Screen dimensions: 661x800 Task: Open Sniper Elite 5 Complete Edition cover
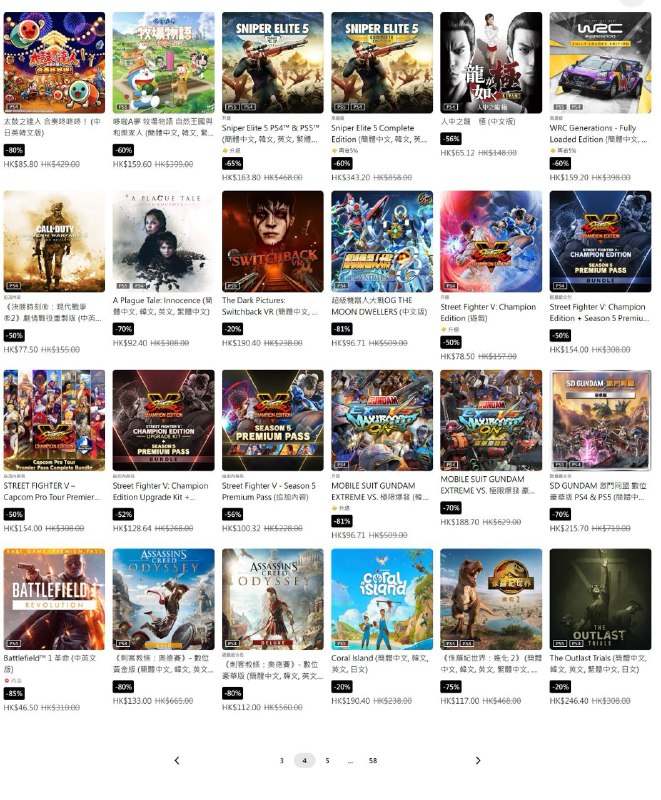382,63
